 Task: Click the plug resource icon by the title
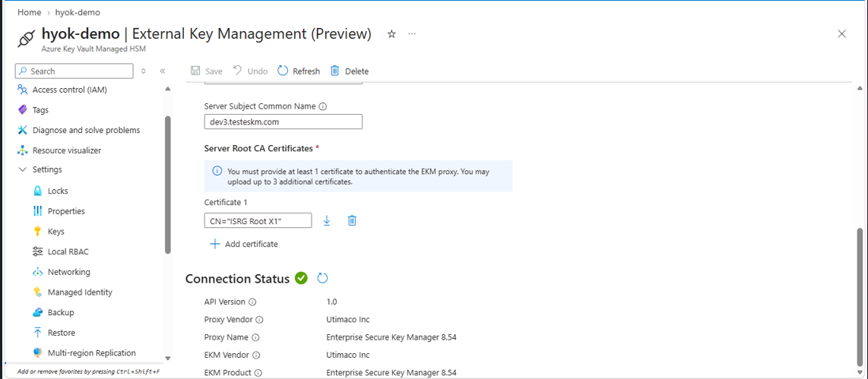[27, 39]
